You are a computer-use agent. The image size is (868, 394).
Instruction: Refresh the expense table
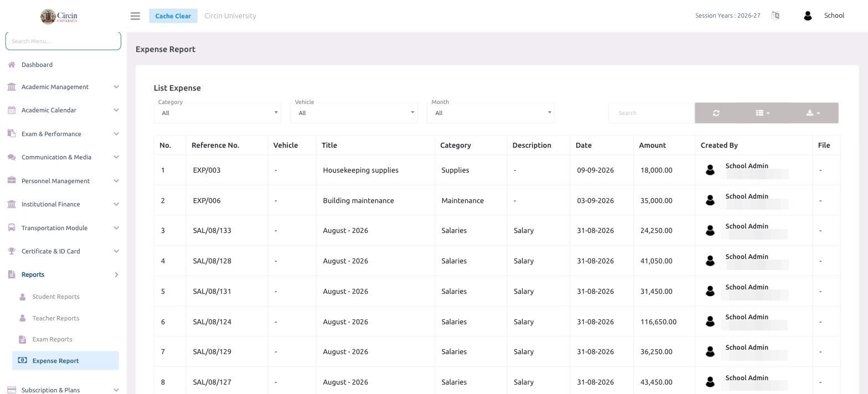716,113
